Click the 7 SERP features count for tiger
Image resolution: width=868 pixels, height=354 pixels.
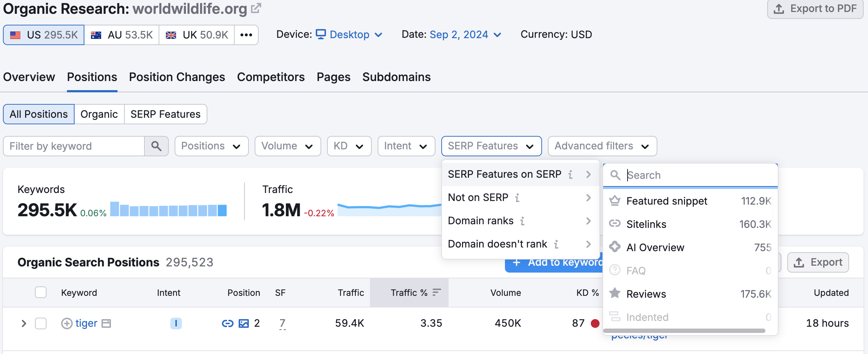282,323
